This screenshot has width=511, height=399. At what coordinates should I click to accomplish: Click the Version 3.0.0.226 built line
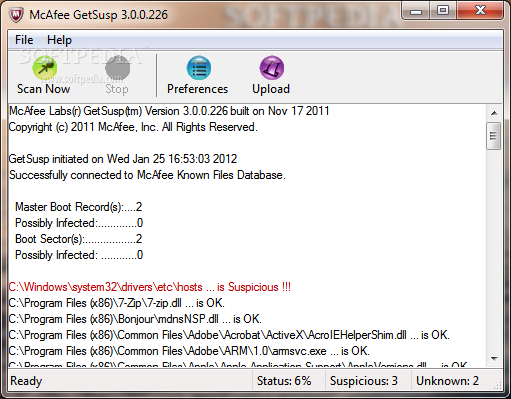click(x=169, y=111)
